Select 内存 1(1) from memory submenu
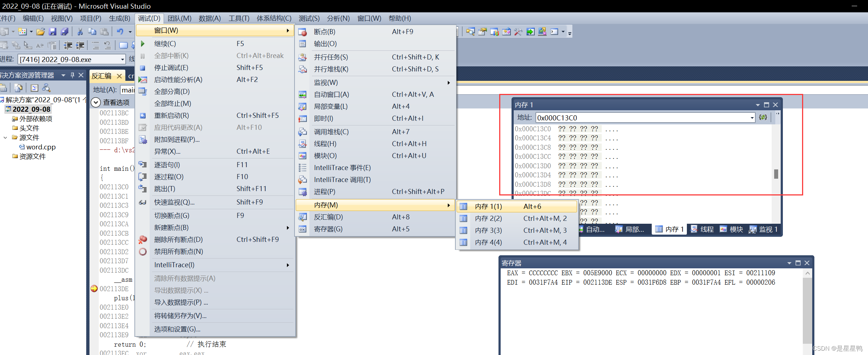Screen dimensions: 868x355 [x=517, y=206]
